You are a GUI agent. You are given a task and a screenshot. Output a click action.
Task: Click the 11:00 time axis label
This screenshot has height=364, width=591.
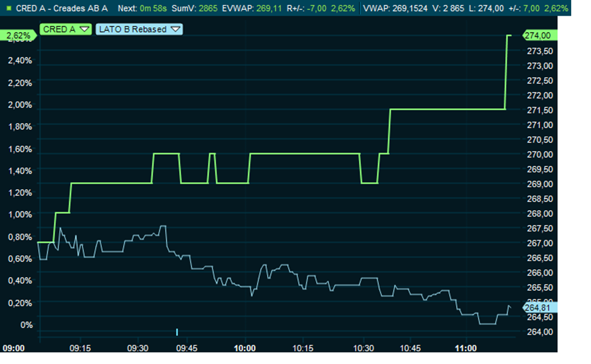point(466,348)
